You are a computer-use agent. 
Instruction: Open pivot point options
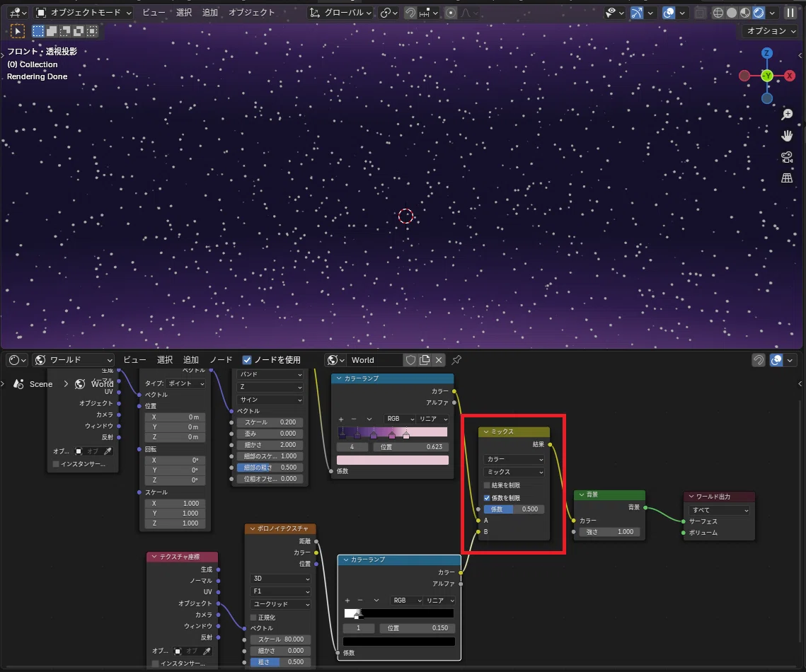(388, 12)
